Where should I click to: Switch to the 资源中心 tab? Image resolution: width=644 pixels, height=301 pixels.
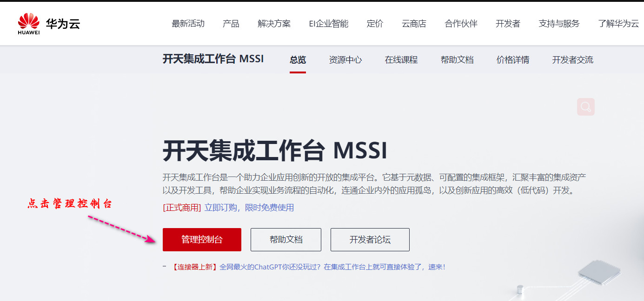click(345, 60)
